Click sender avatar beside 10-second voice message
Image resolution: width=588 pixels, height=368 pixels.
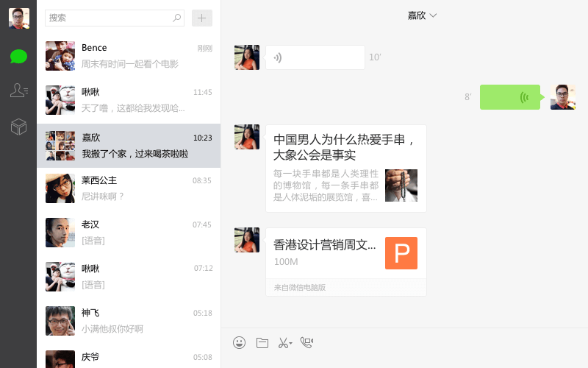tap(247, 57)
